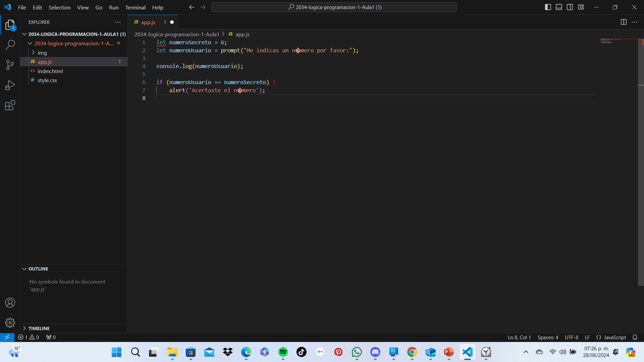Click the command center search box
Viewport: 644px width, 362px height.
(x=334, y=7)
